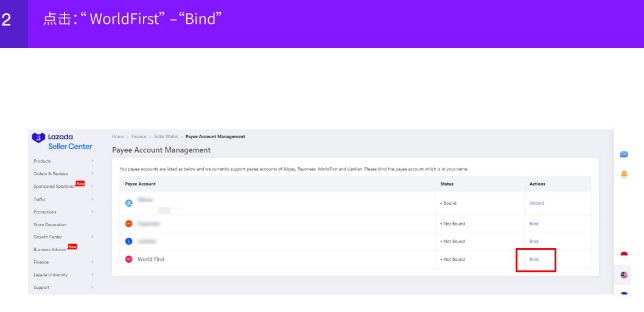
Task: Click "Not Bound" status in World First row
Action: (454, 260)
